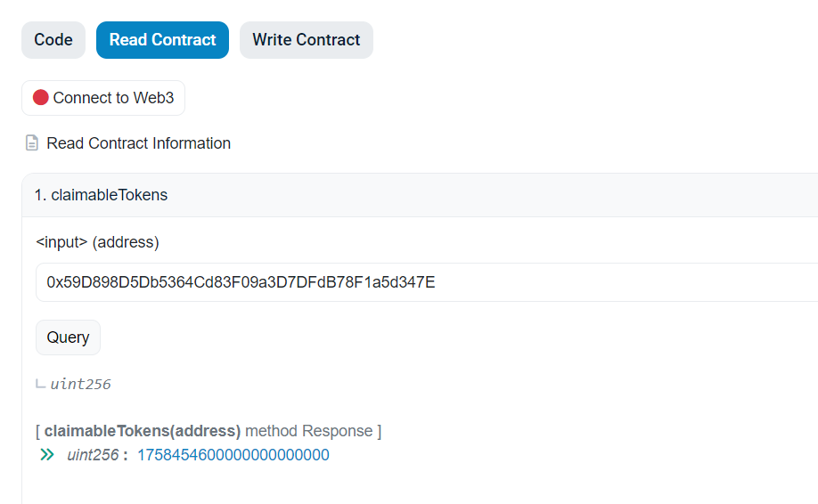Switch to the Code tab
Viewport: 818px width, 504px height.
click(53, 40)
